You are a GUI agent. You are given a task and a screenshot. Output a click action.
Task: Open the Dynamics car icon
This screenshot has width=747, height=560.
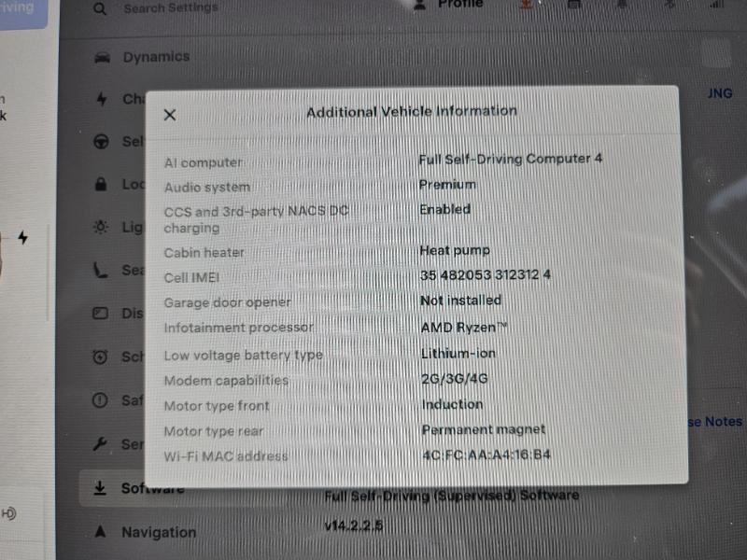(103, 58)
